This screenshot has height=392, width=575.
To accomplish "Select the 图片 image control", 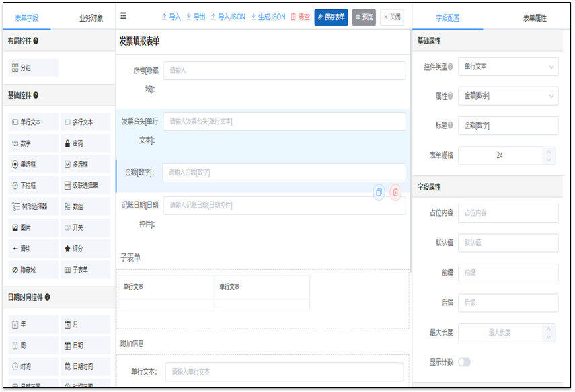I will click(32, 228).
